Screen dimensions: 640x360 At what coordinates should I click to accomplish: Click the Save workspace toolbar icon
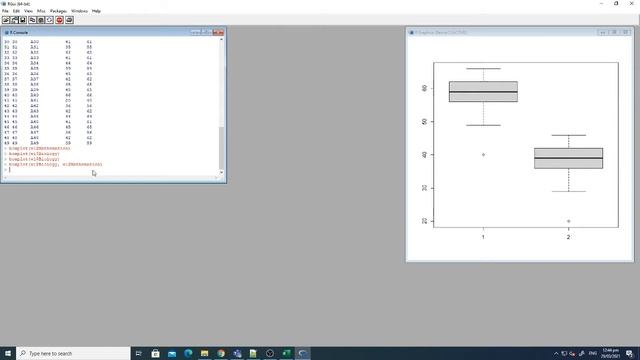(x=22, y=20)
